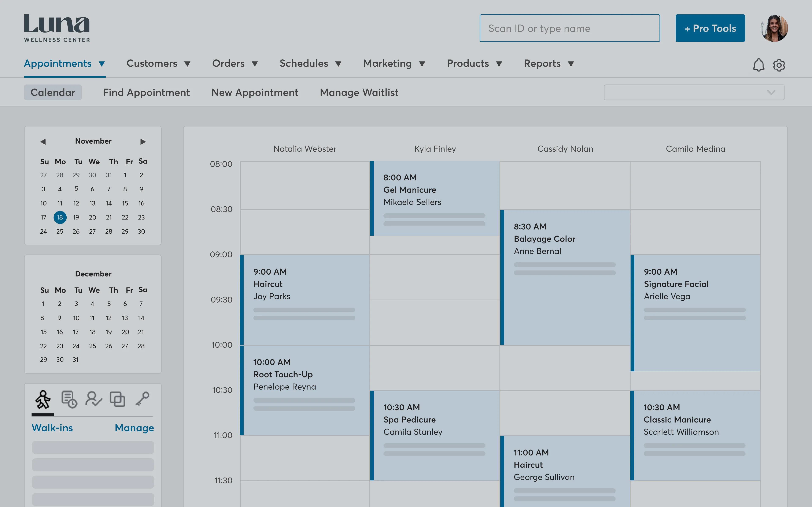Image resolution: width=812 pixels, height=507 pixels.
Task: Open the document with clock icon tab
Action: coord(69,399)
